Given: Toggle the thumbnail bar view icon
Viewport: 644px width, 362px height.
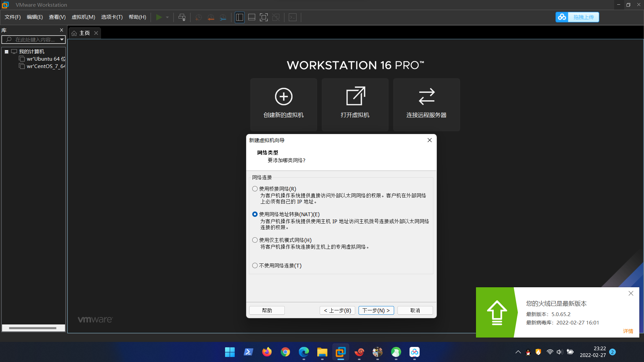Looking at the screenshot, I should point(252,17).
